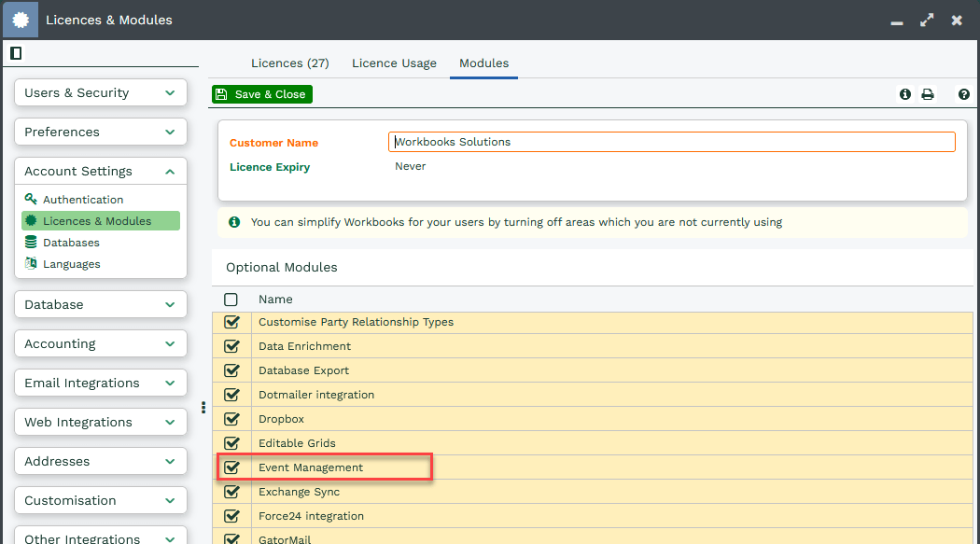Click the Licence Expiry value Never
980x544 pixels.
click(x=410, y=166)
